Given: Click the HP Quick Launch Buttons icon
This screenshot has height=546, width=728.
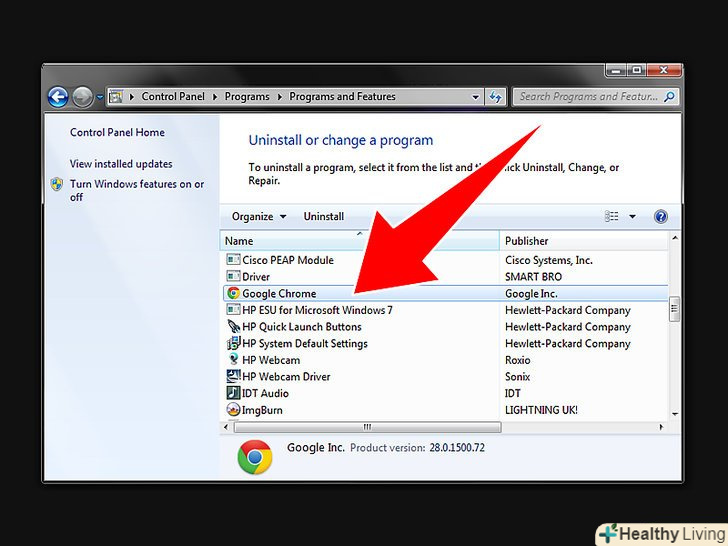Looking at the screenshot, I should click(x=233, y=326).
